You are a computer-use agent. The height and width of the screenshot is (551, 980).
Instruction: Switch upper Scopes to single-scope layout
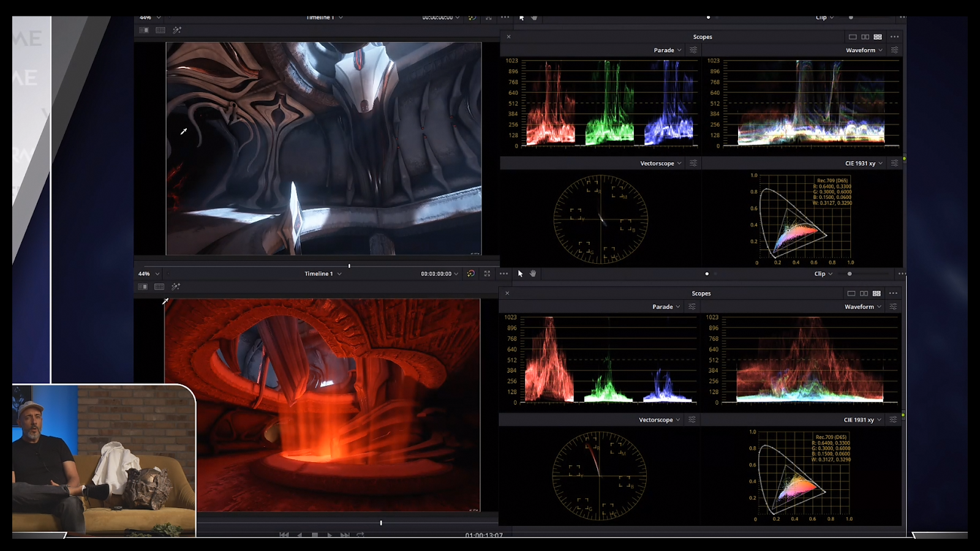point(853,37)
